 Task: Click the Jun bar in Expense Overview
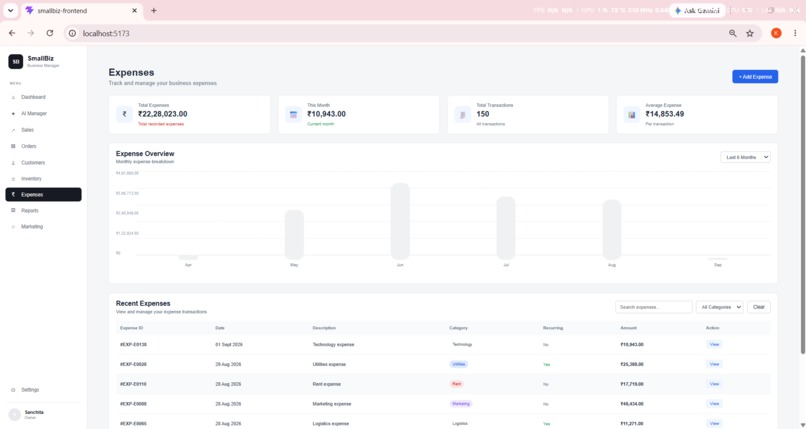[x=400, y=221]
